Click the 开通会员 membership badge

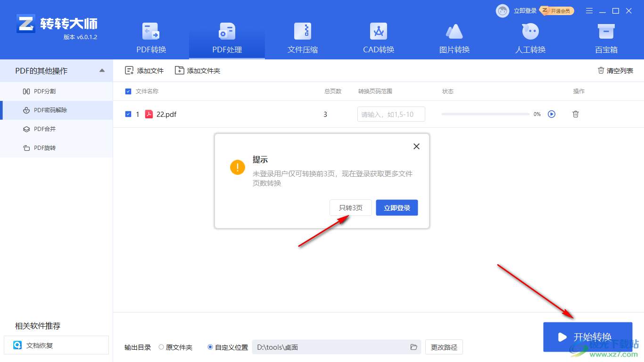(x=557, y=11)
